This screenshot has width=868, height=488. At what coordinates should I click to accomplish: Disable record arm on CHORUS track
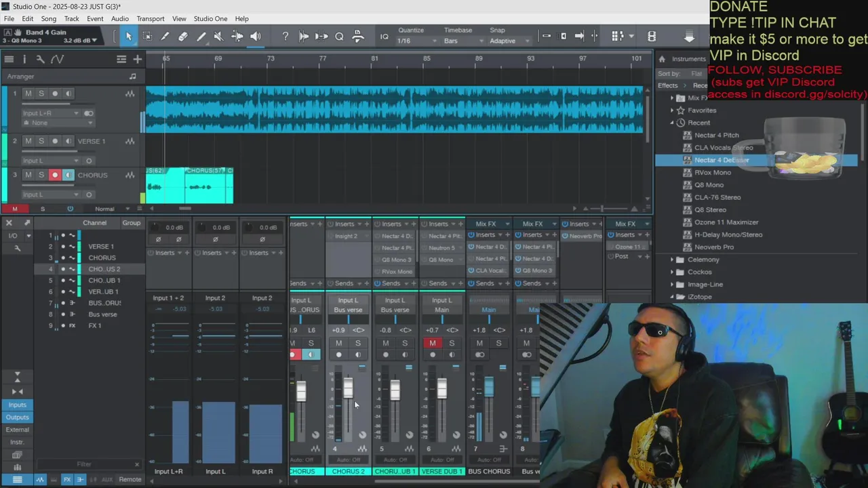pos(55,175)
